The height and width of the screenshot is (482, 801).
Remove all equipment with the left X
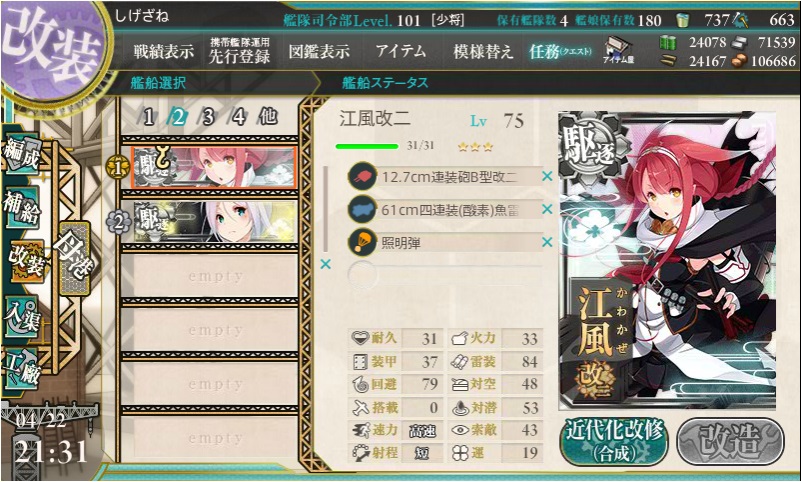325,264
